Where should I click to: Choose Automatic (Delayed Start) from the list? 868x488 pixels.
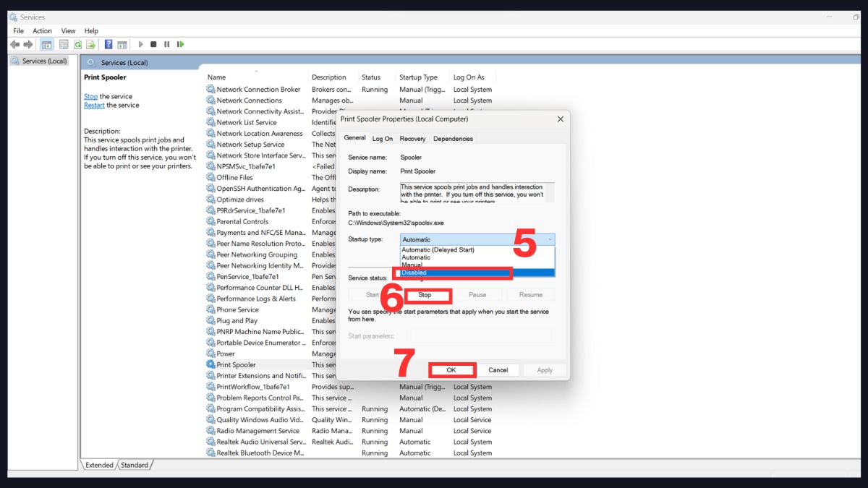click(x=477, y=249)
